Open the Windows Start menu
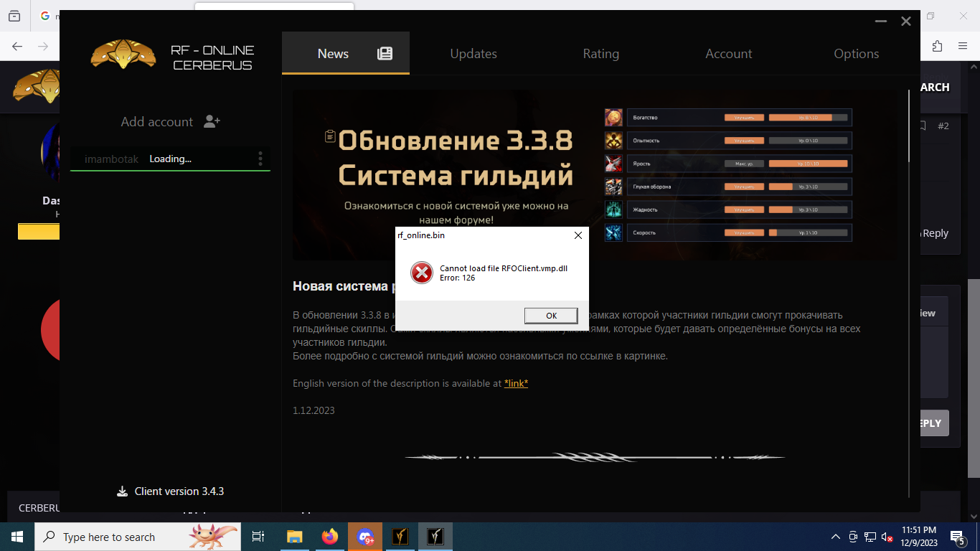 (17, 537)
